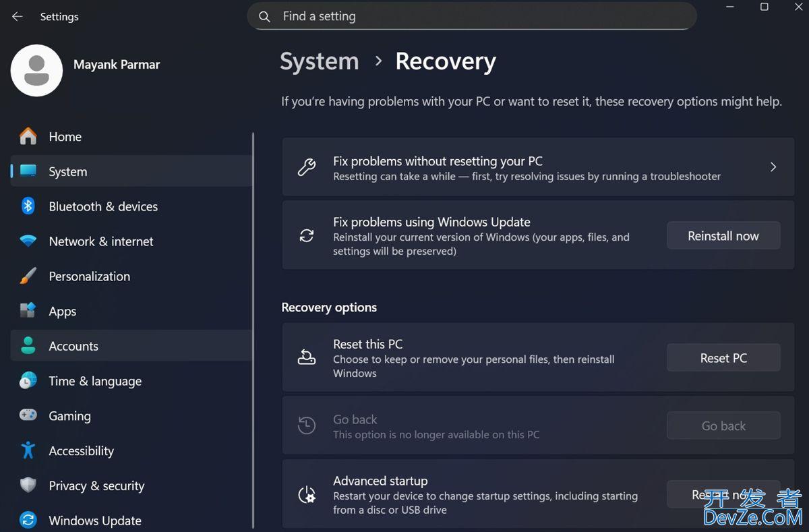Viewport: 809px width, 532px height.
Task: Click the Find a setting search field
Action: click(x=471, y=16)
